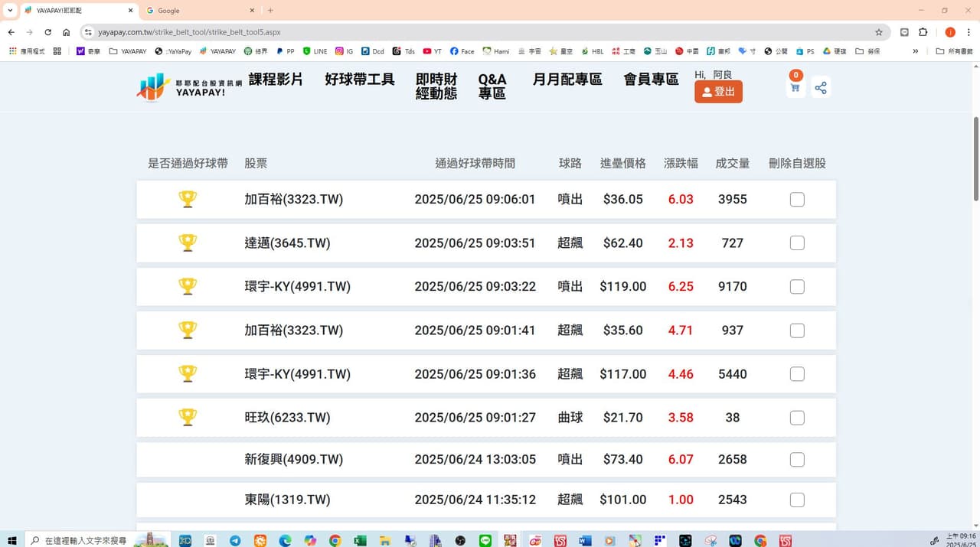Tick delete checkbox for 東陽(1319.TW)
Viewport: 980px width, 547px height.
click(797, 500)
